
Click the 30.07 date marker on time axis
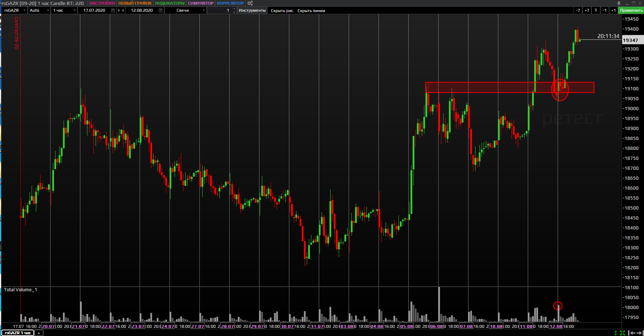287,326
